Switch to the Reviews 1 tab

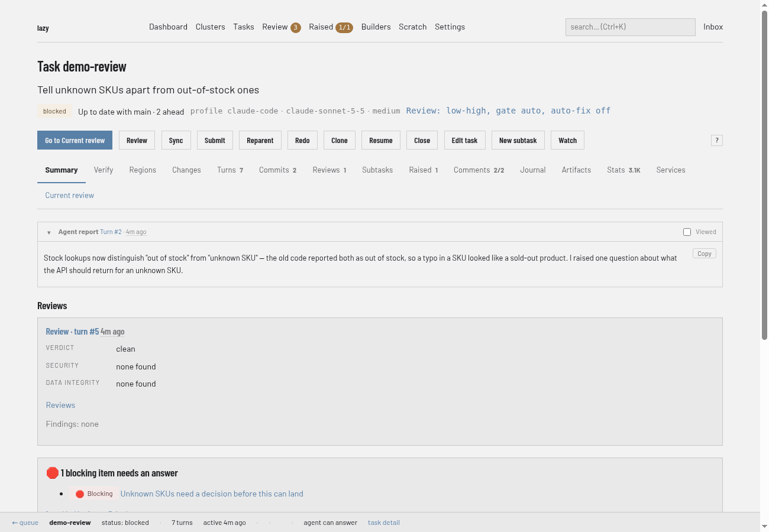pyautogui.click(x=329, y=170)
